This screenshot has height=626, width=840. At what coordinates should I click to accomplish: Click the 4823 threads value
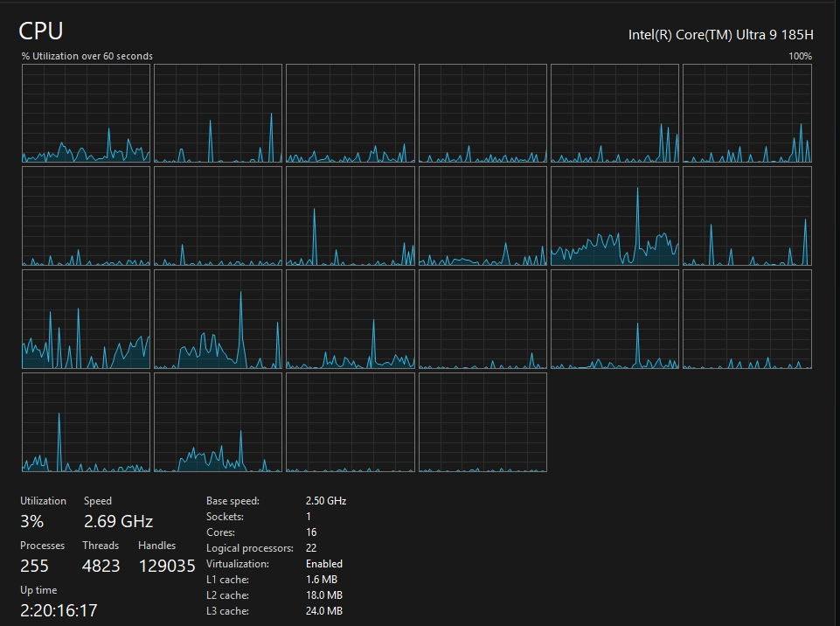[x=101, y=566]
